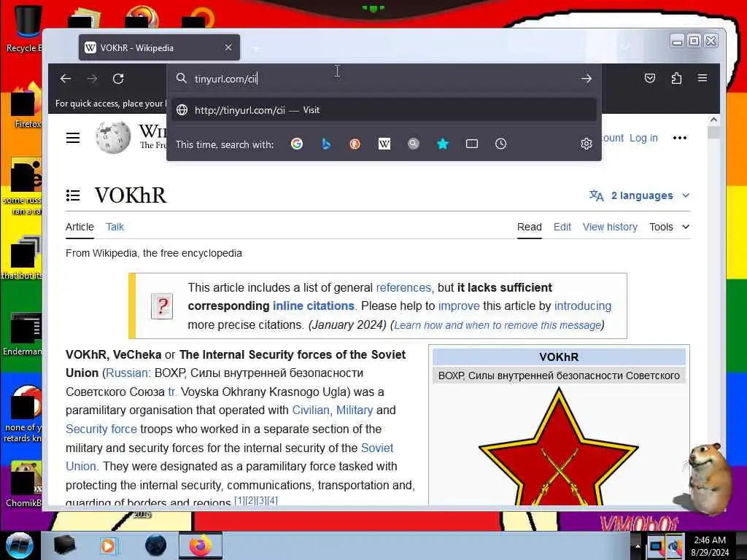Search this time with Google
The image size is (747, 560).
[297, 144]
